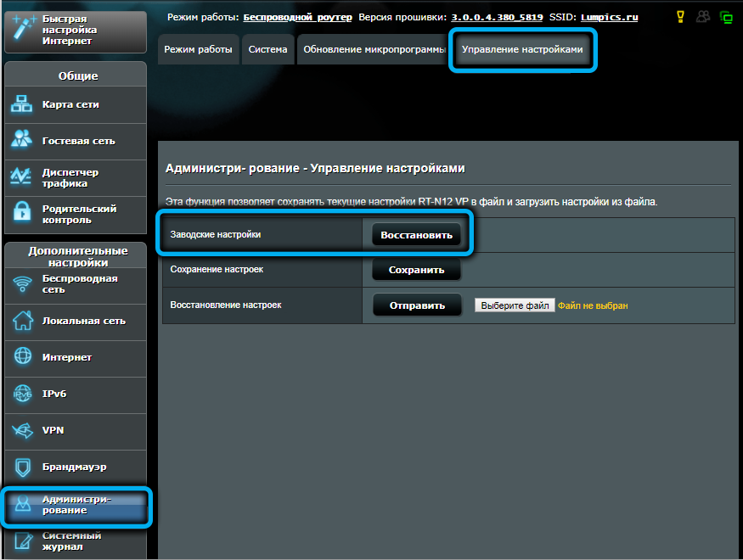Click the Интернет globe icon

point(22,357)
